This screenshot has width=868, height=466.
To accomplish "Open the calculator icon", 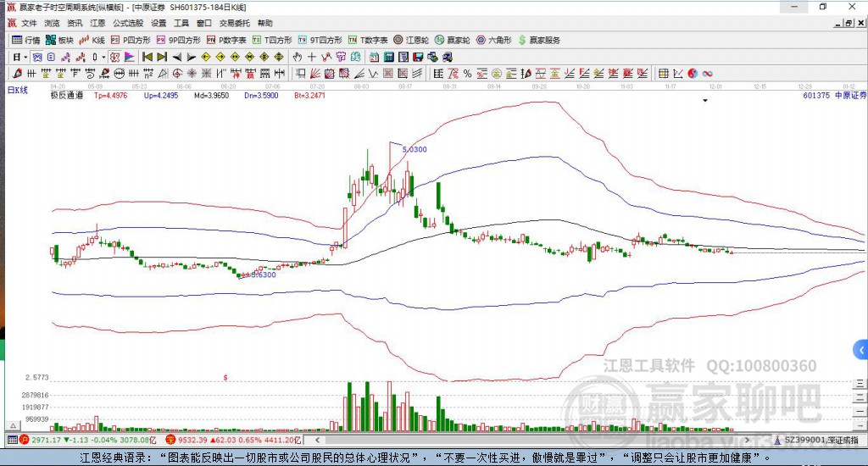I will point(388,57).
